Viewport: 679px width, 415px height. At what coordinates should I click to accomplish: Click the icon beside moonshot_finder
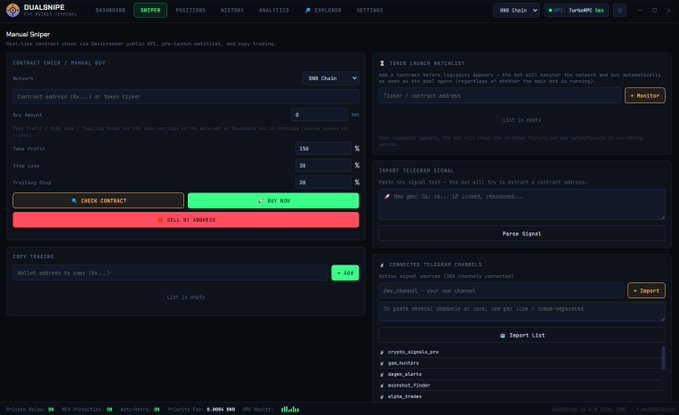tap(382, 385)
